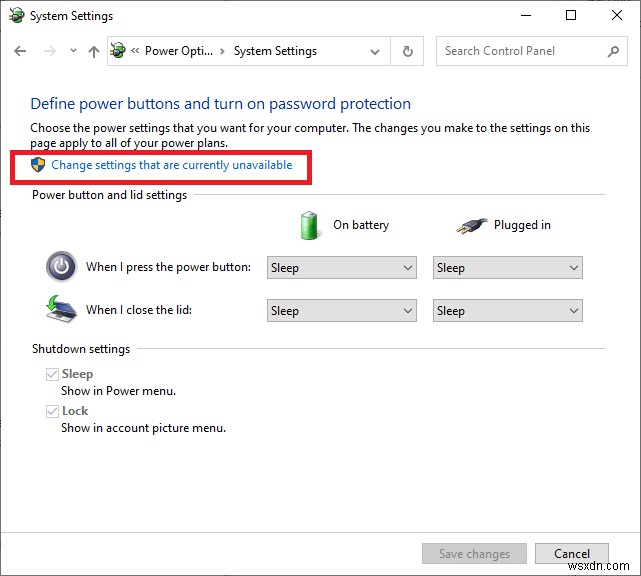This screenshot has height=576, width=641.
Task: Minimize the System Settings window
Action: tap(526, 16)
